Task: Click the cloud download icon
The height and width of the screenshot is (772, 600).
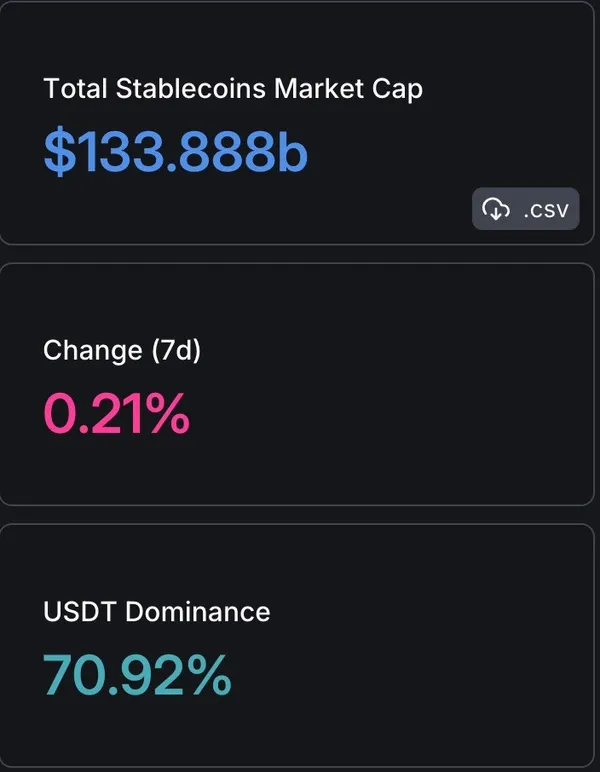Action: [496, 209]
